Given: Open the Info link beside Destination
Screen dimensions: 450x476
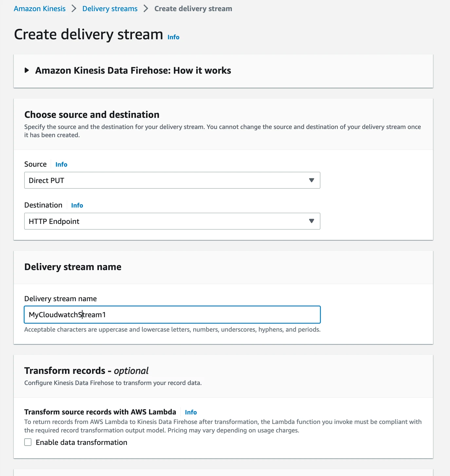Looking at the screenshot, I should [77, 205].
